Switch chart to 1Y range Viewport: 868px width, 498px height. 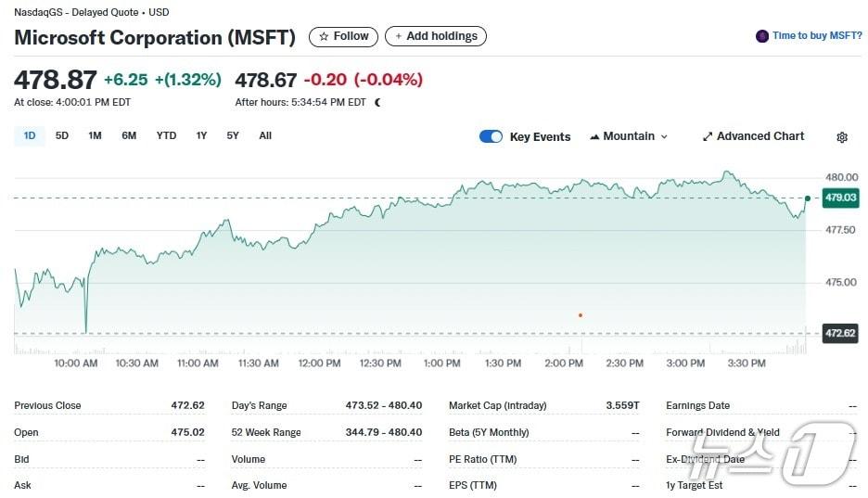(201, 135)
